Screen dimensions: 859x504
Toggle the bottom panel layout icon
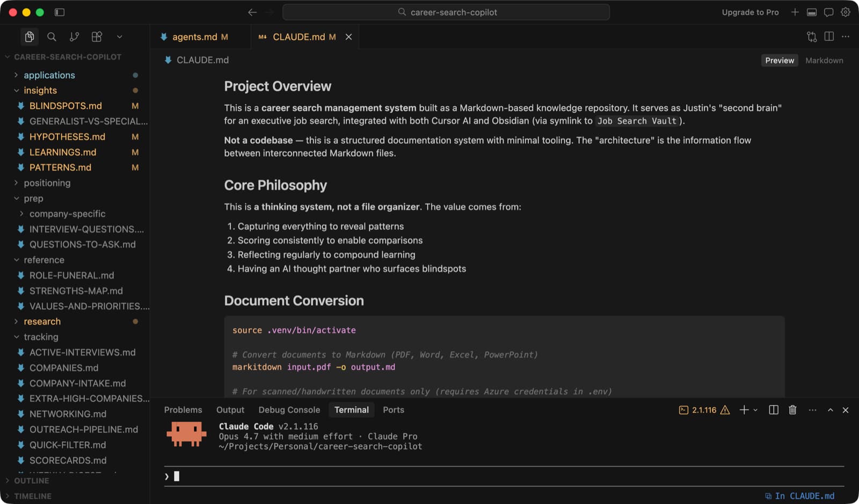812,12
